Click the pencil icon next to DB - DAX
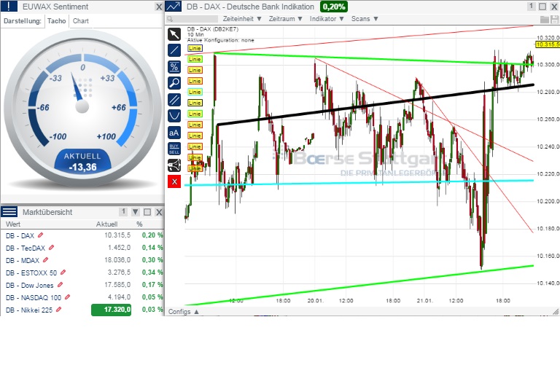 [40, 235]
